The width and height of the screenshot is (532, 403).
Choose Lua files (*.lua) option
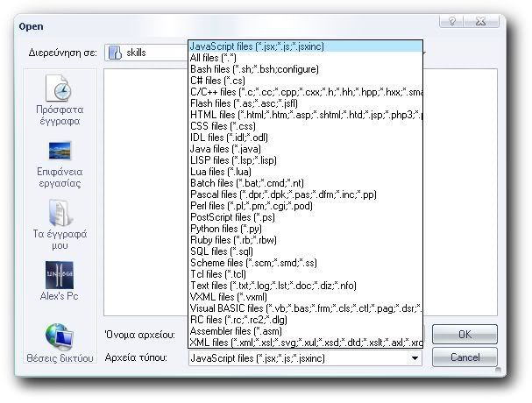305,172
